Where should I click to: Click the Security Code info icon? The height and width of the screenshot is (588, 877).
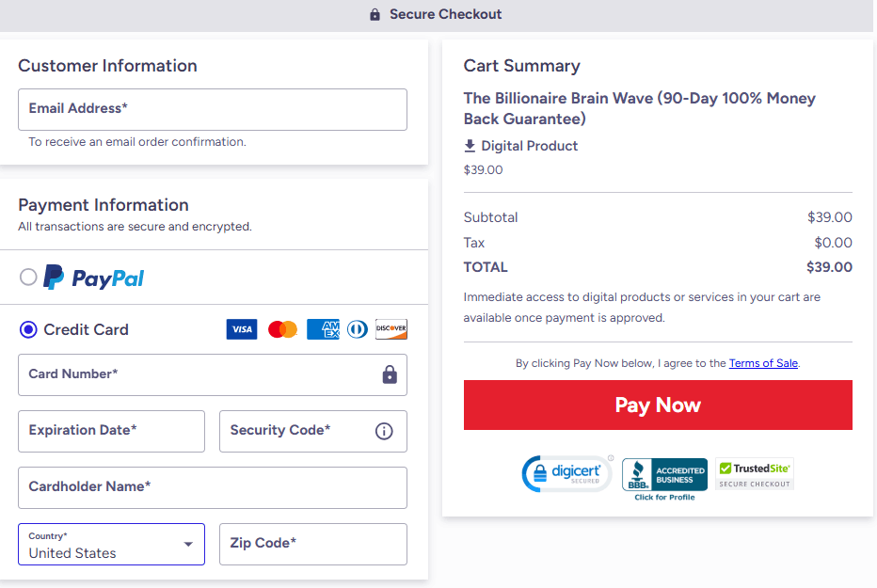click(384, 431)
